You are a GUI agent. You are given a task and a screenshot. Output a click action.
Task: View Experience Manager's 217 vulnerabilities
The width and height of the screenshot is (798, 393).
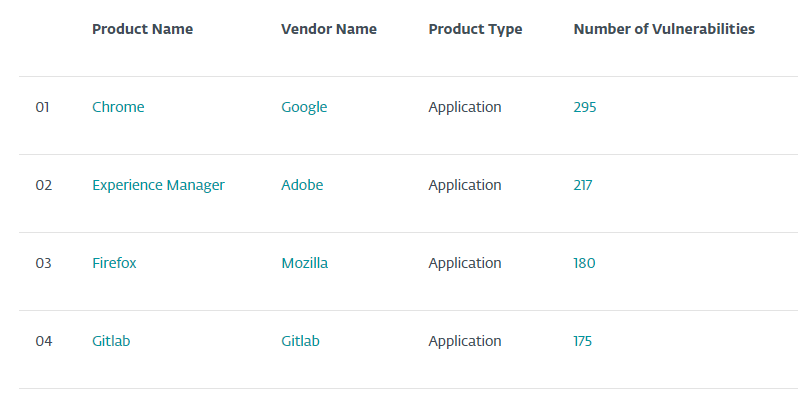pyautogui.click(x=583, y=185)
